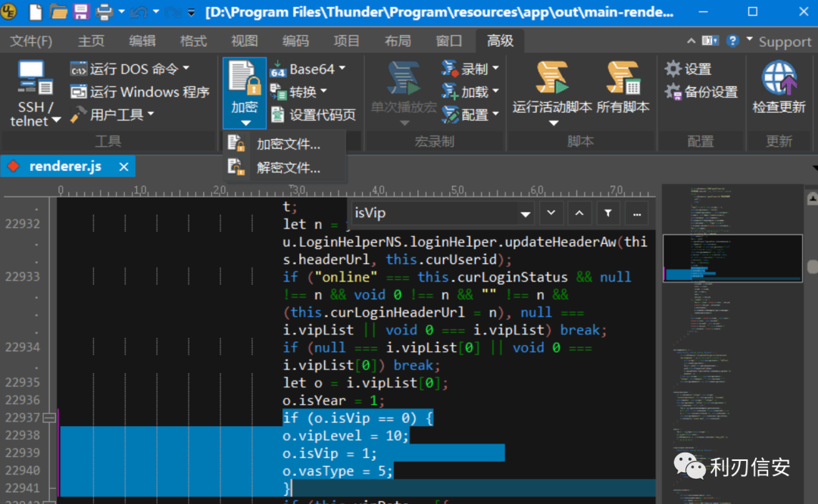Viewport: 818px width, 504px height.
Task: Switch to the 项目 ribbon tab
Action: pyautogui.click(x=346, y=41)
